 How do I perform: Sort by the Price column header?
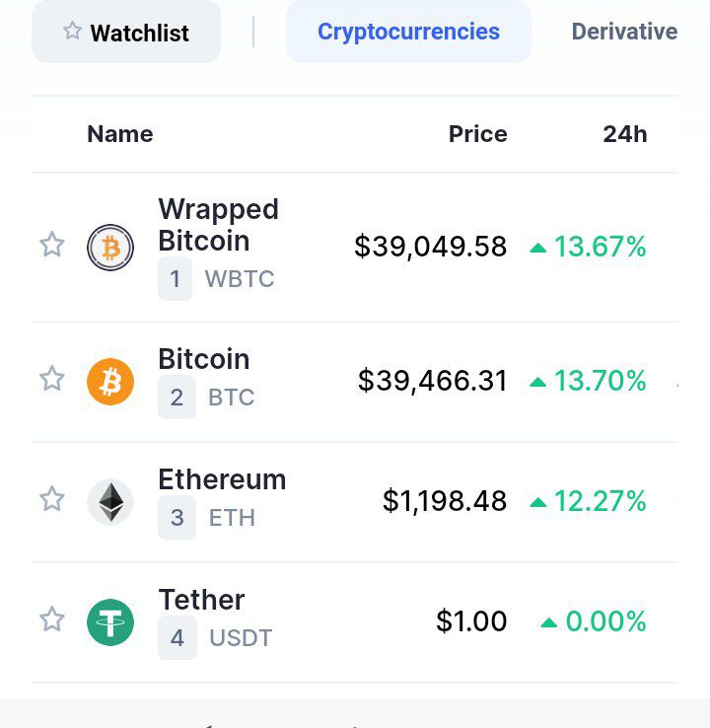(x=477, y=134)
